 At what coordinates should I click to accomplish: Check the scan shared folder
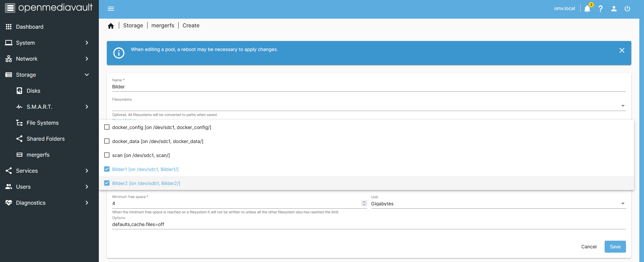click(107, 155)
